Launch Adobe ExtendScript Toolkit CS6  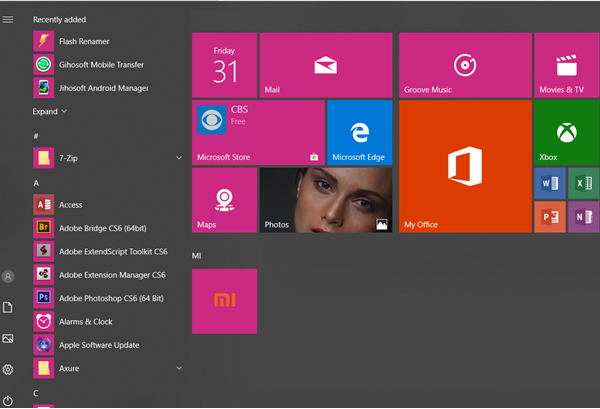[108, 251]
